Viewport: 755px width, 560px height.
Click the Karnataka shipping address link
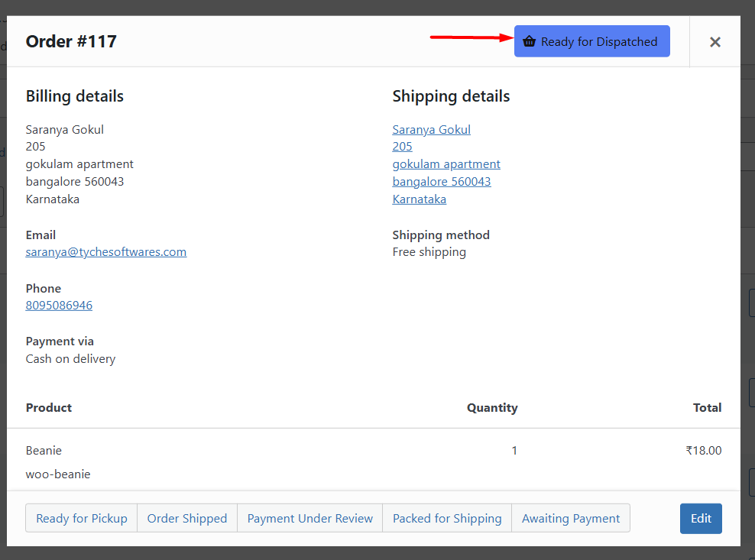point(419,199)
